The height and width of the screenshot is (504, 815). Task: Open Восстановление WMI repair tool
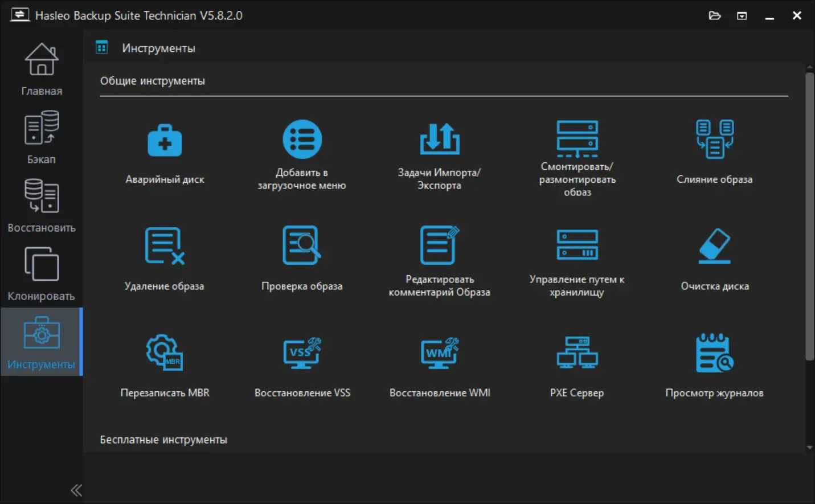439,353
